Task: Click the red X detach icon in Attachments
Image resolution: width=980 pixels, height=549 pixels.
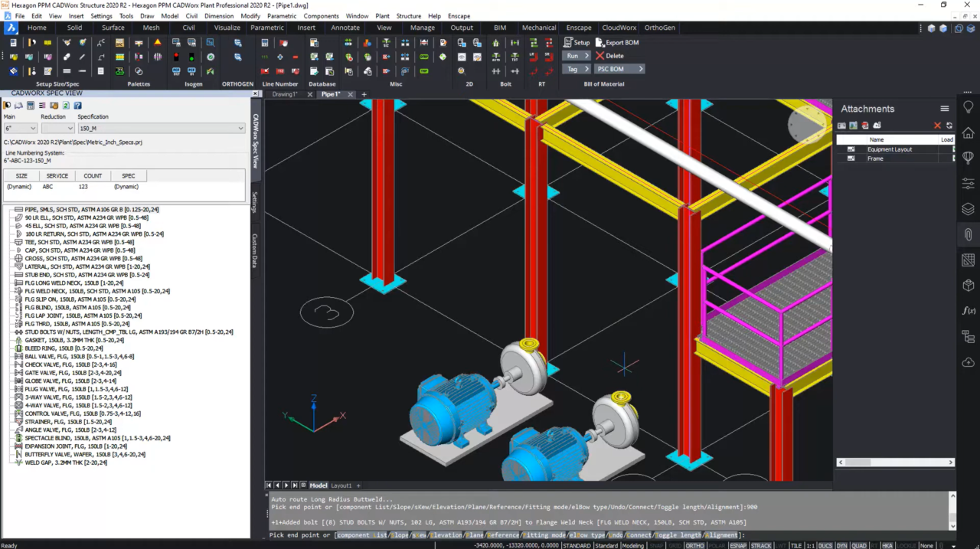Action: pyautogui.click(x=937, y=126)
